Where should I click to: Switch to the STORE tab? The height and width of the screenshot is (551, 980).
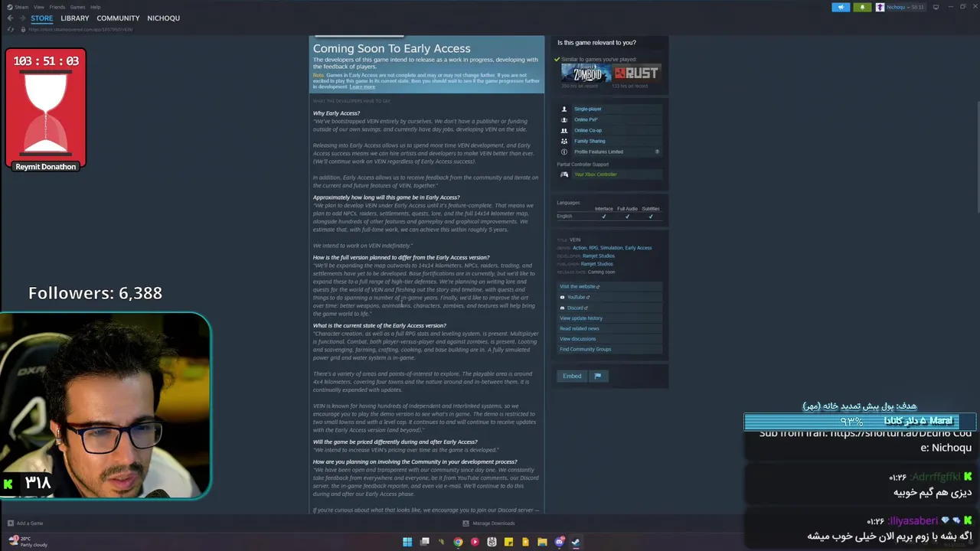click(42, 18)
